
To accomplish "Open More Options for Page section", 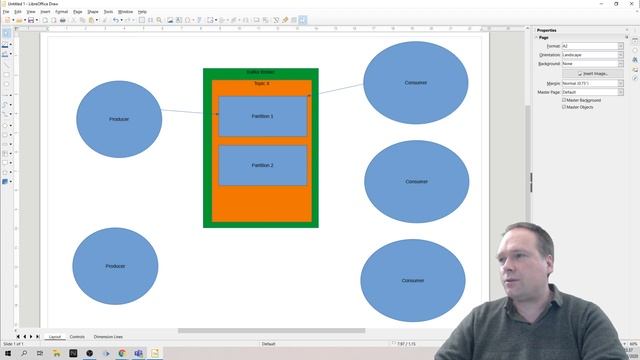I will tap(627, 37).
